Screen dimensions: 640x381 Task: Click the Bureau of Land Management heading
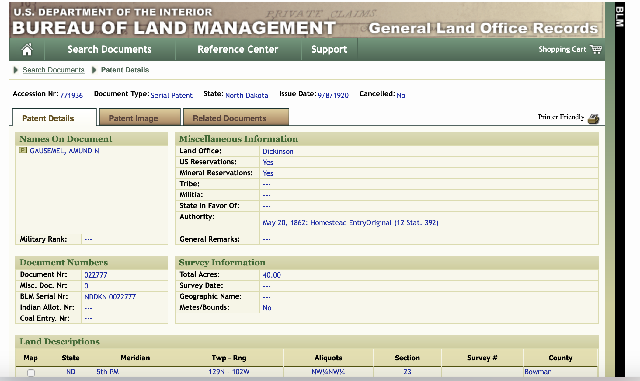(174, 28)
